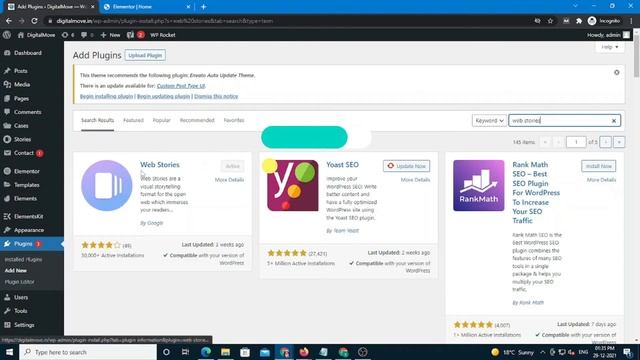Open Appearance in the sidebar
This screenshot has height=360, width=640.
click(x=29, y=230)
